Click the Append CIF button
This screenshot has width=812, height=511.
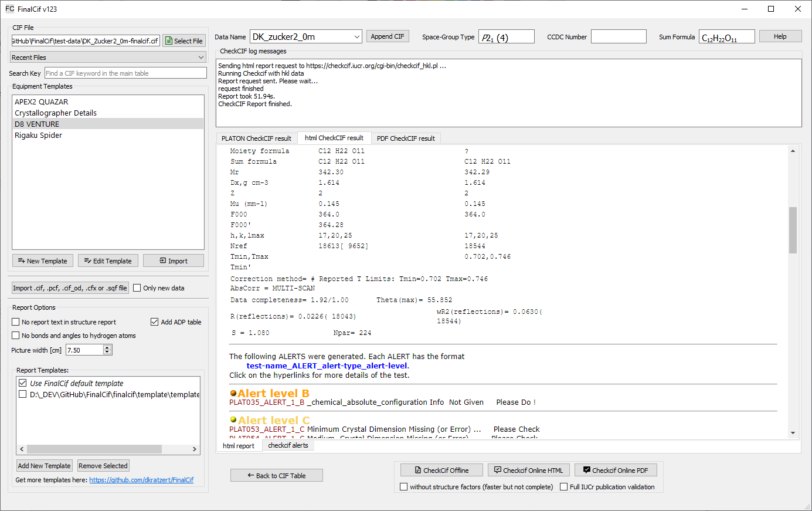388,36
